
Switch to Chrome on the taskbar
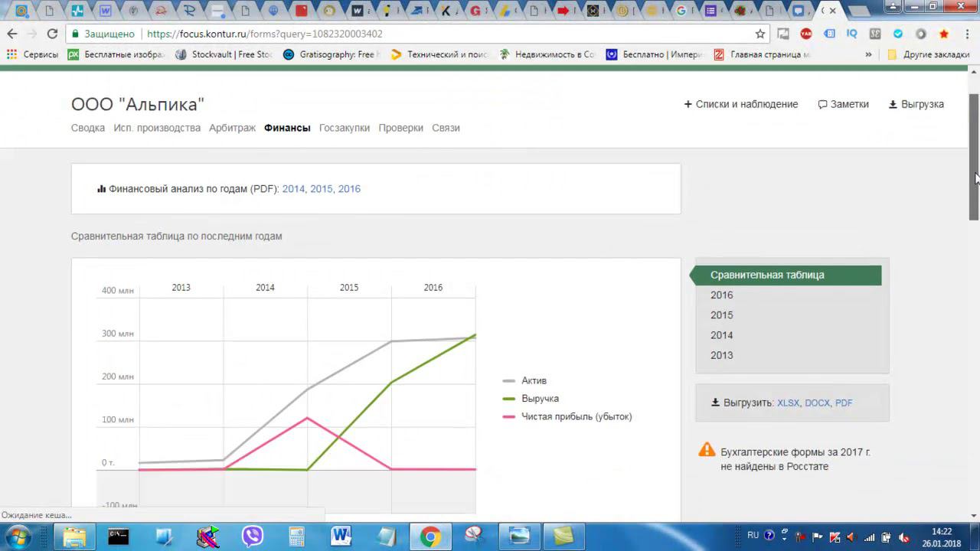(430, 536)
